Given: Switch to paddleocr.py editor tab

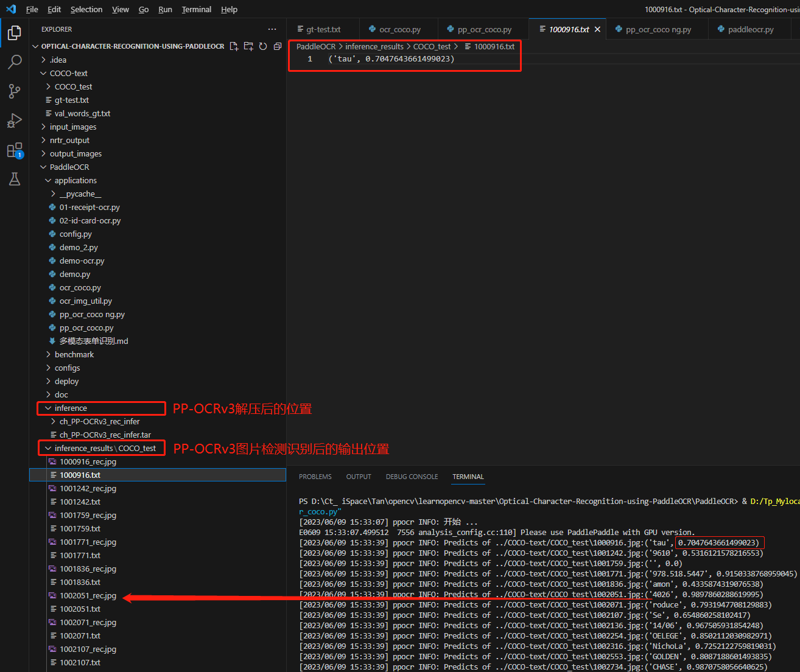Looking at the screenshot, I should point(750,29).
